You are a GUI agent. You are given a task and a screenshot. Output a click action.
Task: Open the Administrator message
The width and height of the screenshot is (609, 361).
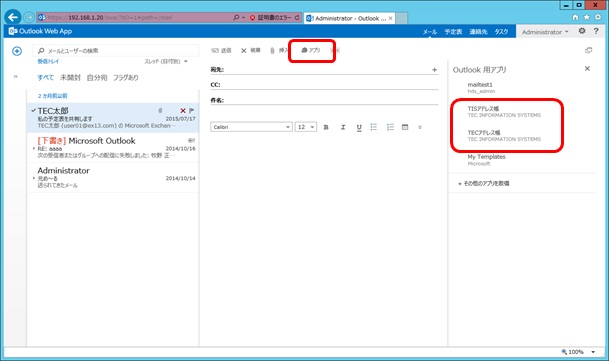pyautogui.click(x=113, y=178)
